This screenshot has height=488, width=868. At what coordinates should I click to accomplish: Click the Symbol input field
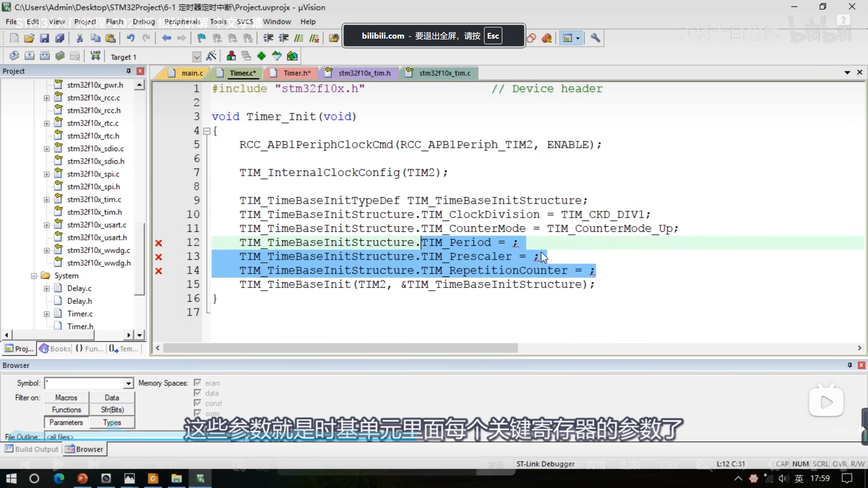85,383
